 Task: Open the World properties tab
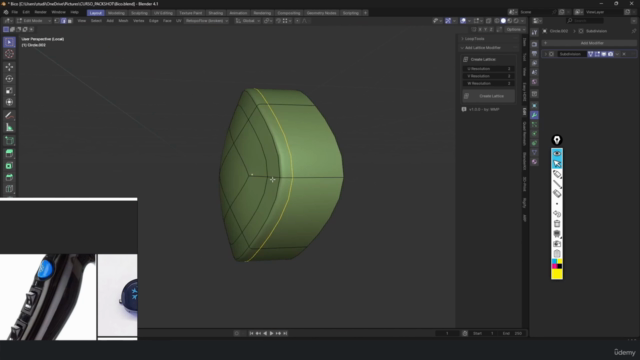pyautogui.click(x=534, y=82)
